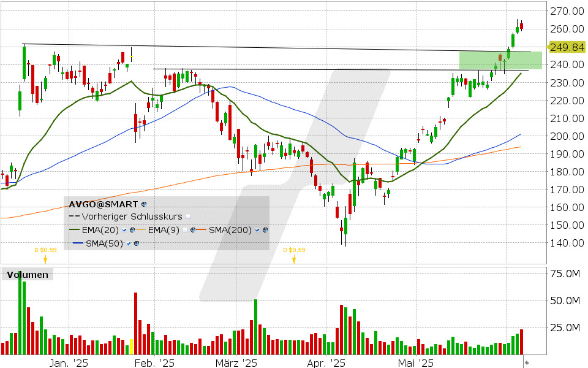The image size is (588, 368).
Task: Open EMA(20) indicator settings icon
Action: (132, 230)
